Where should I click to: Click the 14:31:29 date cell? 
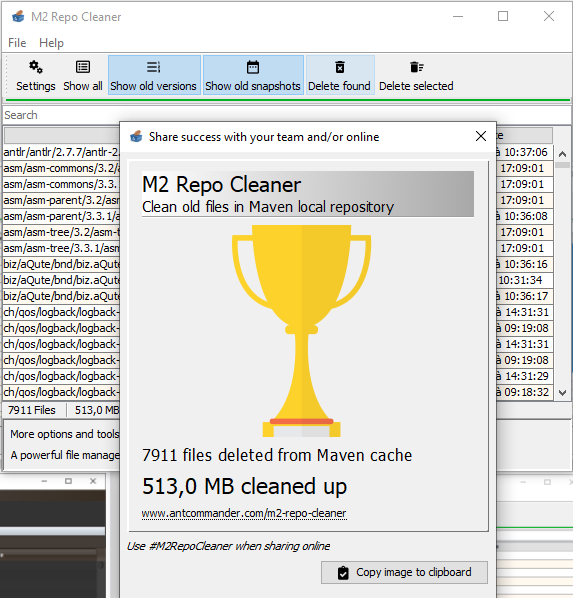coord(524,376)
